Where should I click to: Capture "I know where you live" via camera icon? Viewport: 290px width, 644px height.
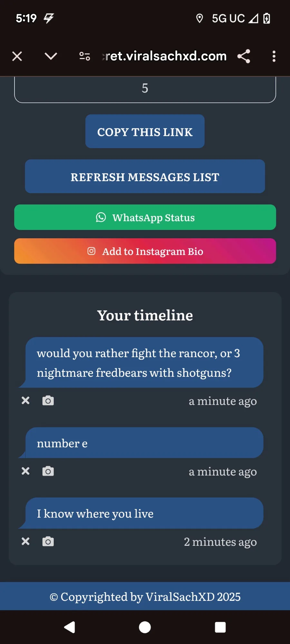coord(48,541)
